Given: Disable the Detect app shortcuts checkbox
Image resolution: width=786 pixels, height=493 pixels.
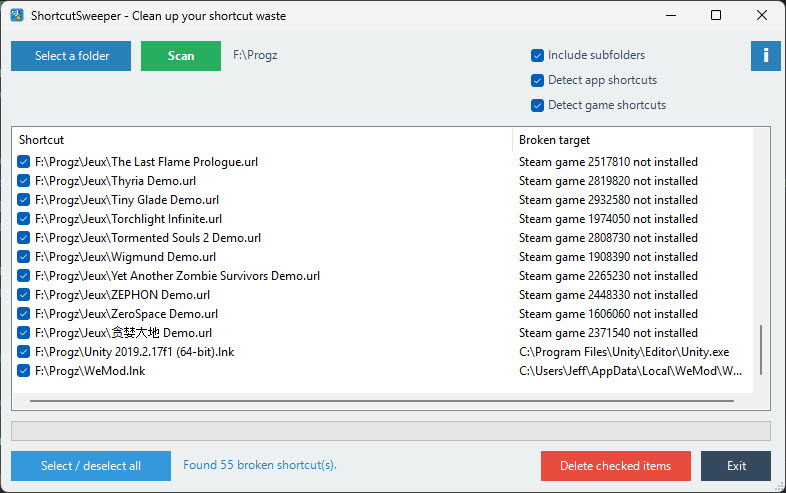Looking at the screenshot, I should click(x=538, y=80).
